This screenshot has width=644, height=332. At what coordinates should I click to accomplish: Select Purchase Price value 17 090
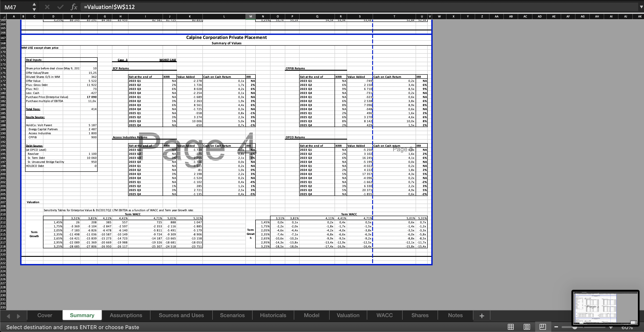[x=89, y=97]
